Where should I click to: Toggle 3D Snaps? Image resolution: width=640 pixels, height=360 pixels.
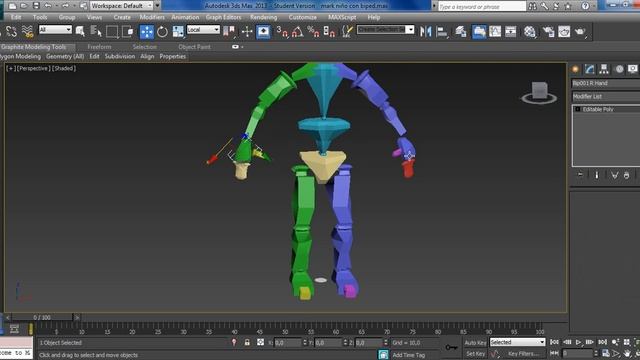tap(282, 31)
